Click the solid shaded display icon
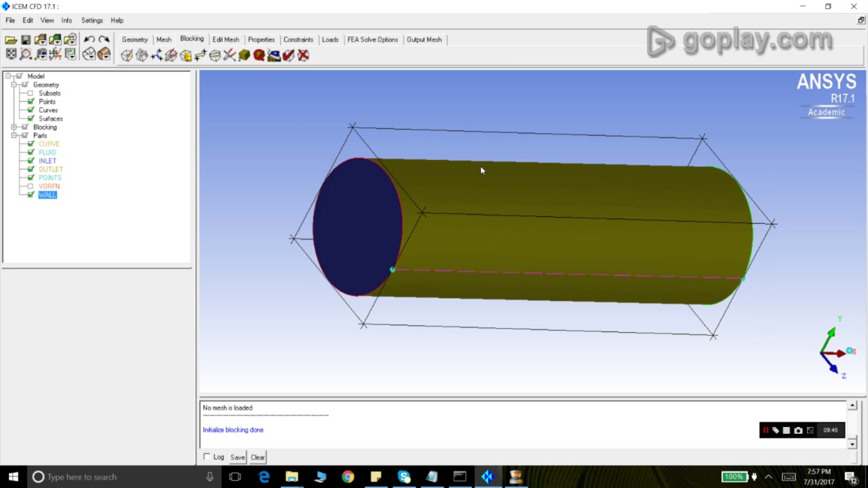Viewport: 868px width, 488px height. click(104, 54)
